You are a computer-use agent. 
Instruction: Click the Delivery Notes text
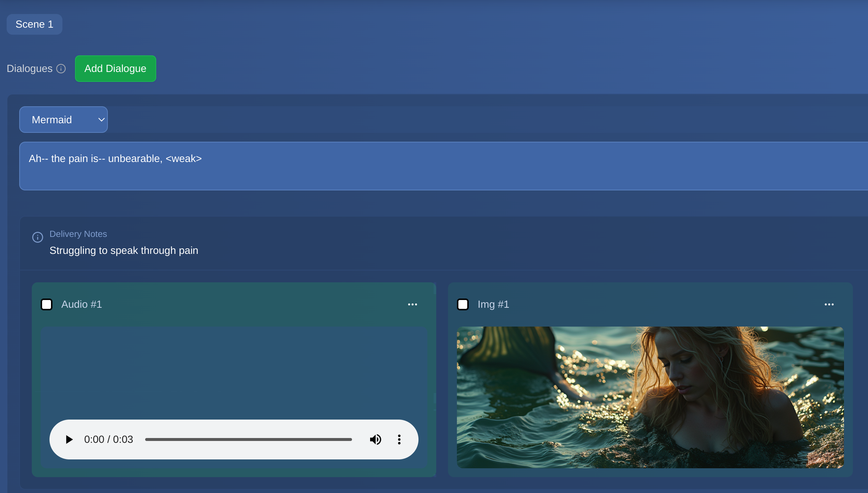coord(124,251)
